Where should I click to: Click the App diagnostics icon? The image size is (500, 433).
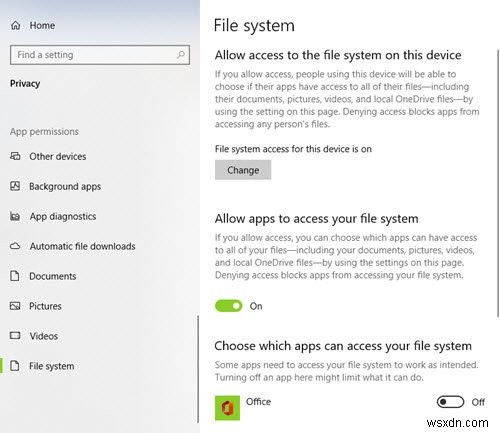pos(15,216)
